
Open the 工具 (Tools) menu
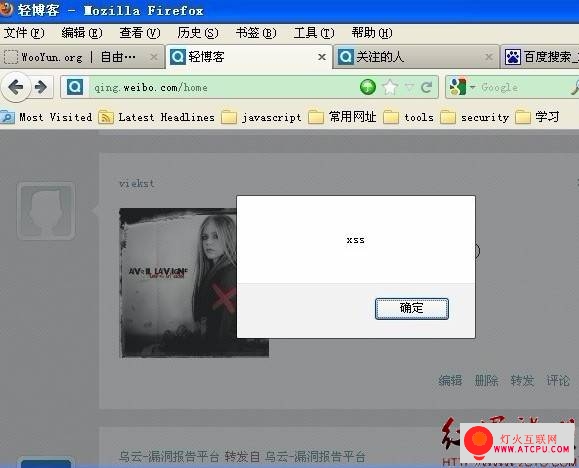tap(314, 33)
